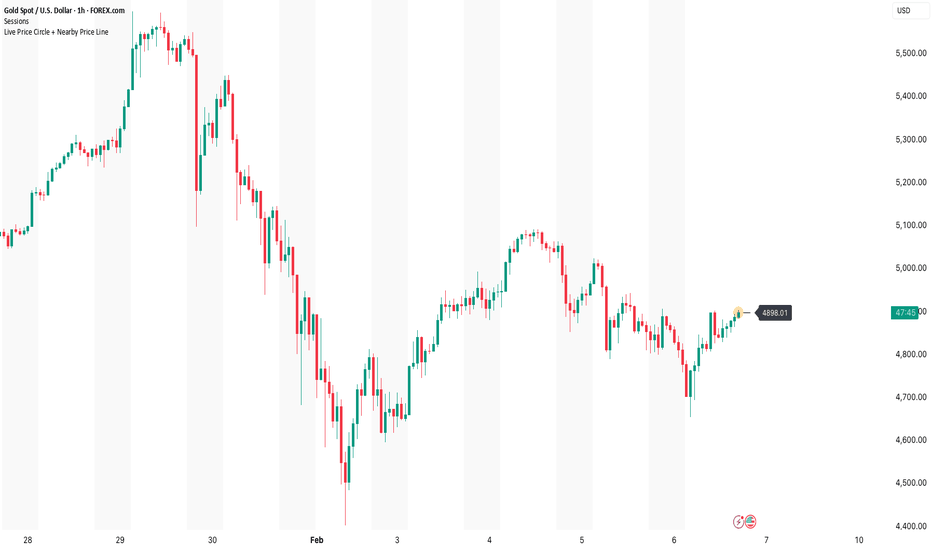Viewport: 932px width, 550px height.
Task: Open the Sessions indicator legend
Action: (x=18, y=21)
